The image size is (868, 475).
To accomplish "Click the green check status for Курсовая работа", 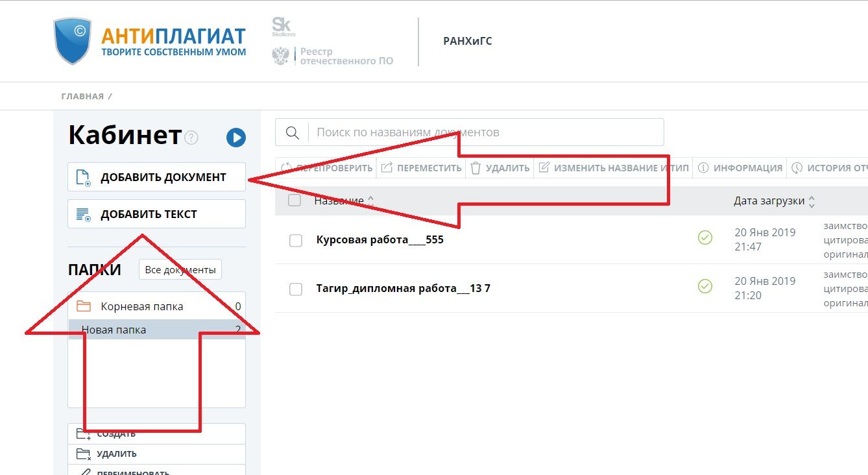I will coord(705,237).
